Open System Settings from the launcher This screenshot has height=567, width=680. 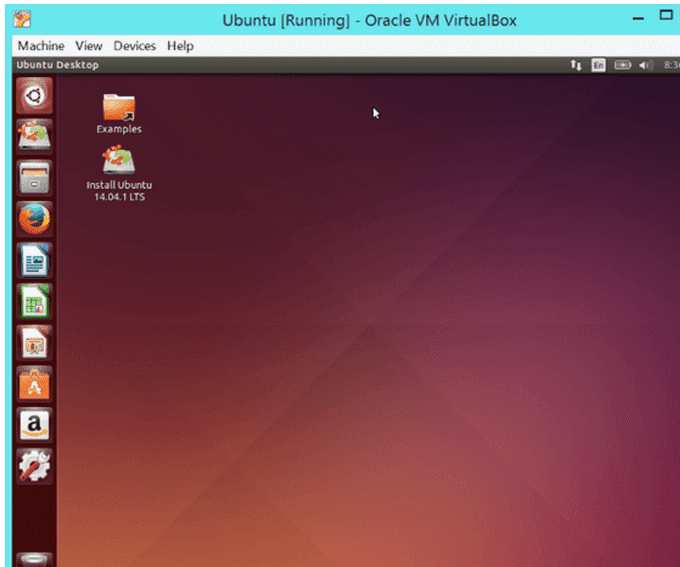[x=34, y=466]
